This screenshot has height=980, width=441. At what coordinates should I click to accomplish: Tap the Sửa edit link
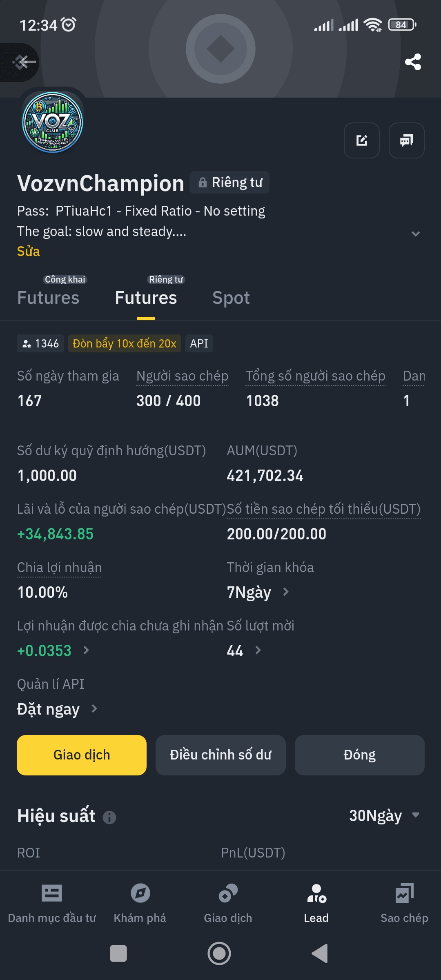pos(29,251)
